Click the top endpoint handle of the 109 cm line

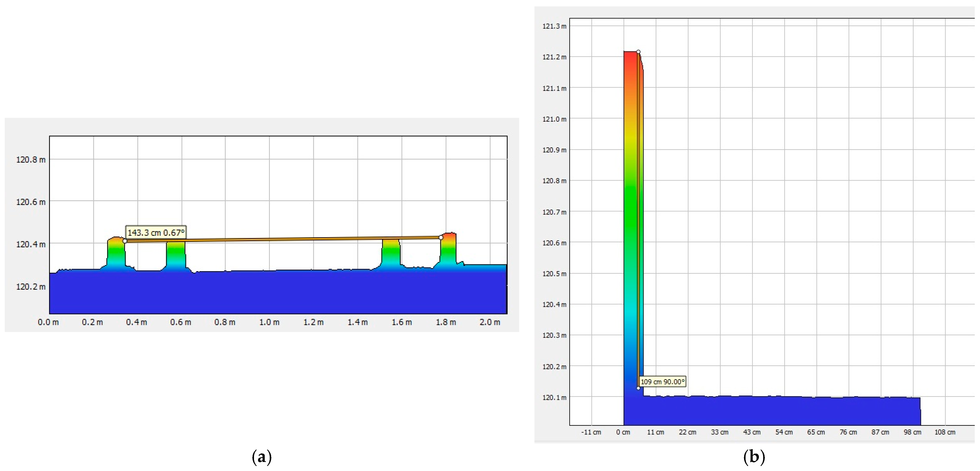638,52
